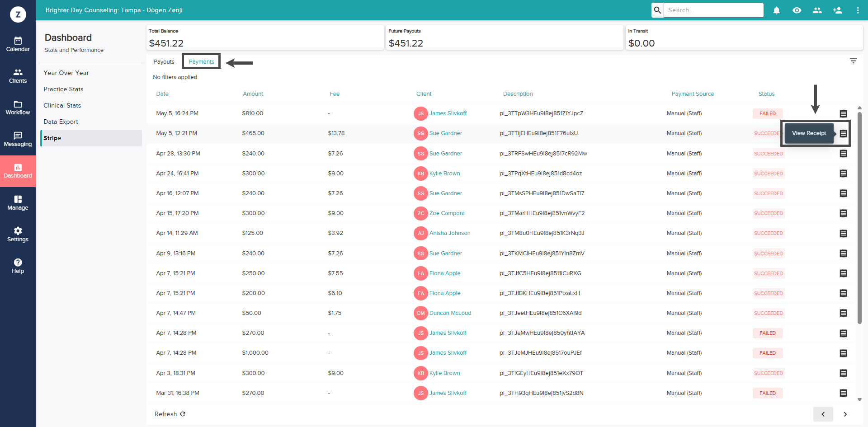Click the Client column header
868x427 pixels.
[x=424, y=94]
